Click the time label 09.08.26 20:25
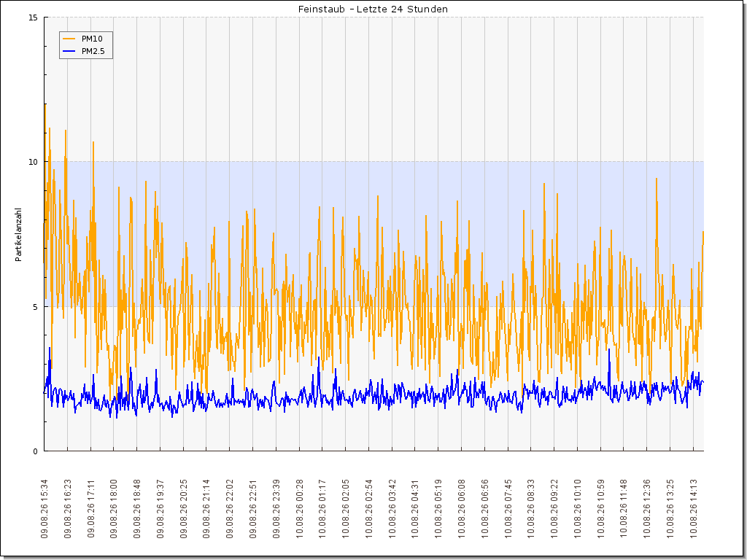This screenshot has width=747, height=560. pyautogui.click(x=184, y=508)
